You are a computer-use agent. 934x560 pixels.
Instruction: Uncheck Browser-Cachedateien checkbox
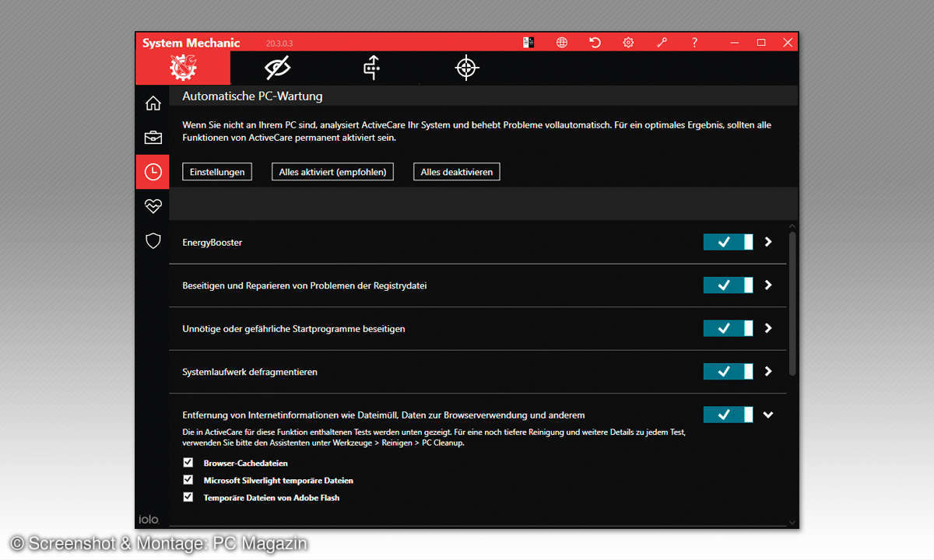tap(188, 462)
